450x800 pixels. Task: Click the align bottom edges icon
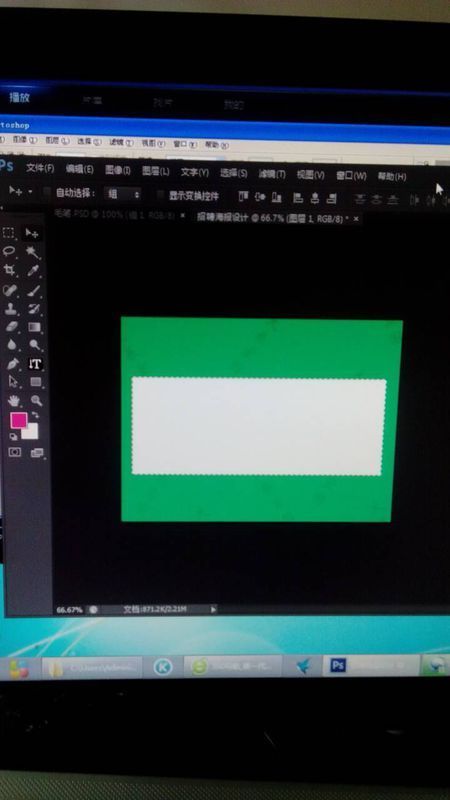coord(277,197)
